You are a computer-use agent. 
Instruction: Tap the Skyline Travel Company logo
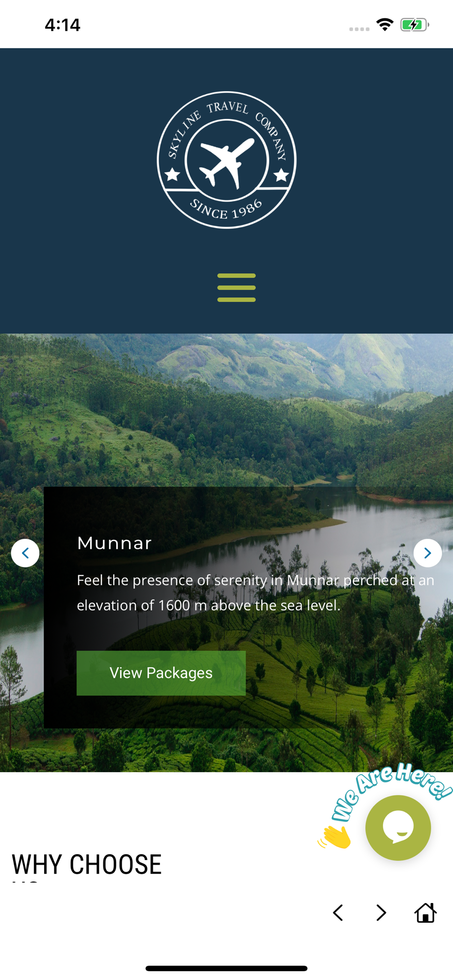[226, 160]
